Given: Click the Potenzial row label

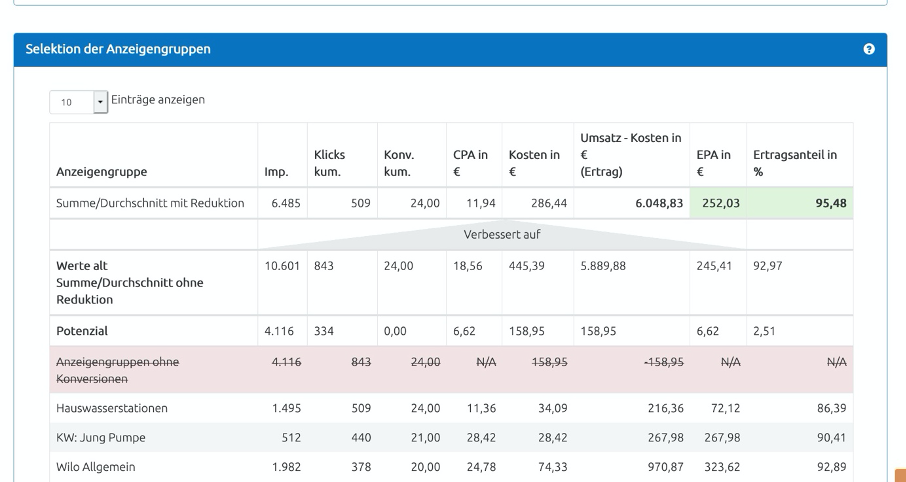Looking at the screenshot, I should point(84,328).
